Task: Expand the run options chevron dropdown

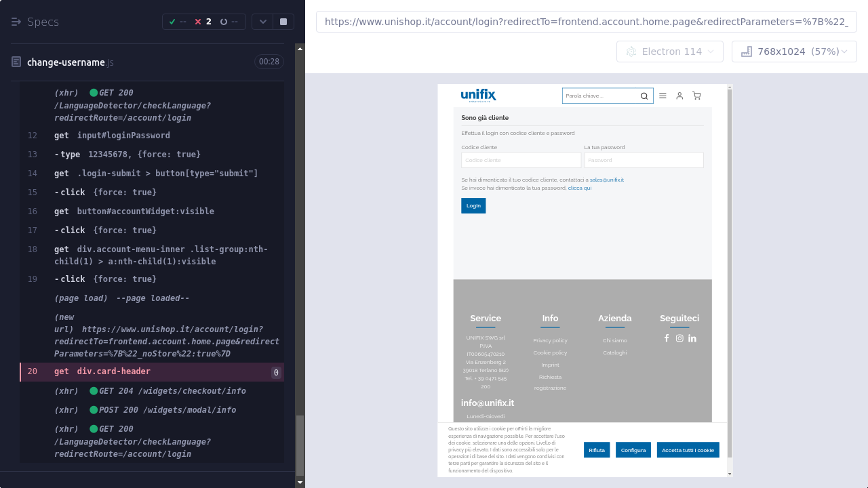Action: pos(263,22)
